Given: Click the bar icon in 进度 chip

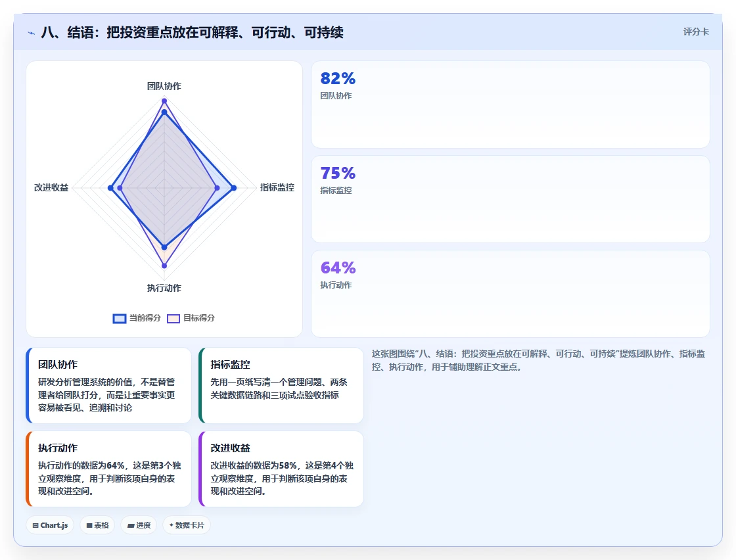Looking at the screenshot, I should click(131, 526).
